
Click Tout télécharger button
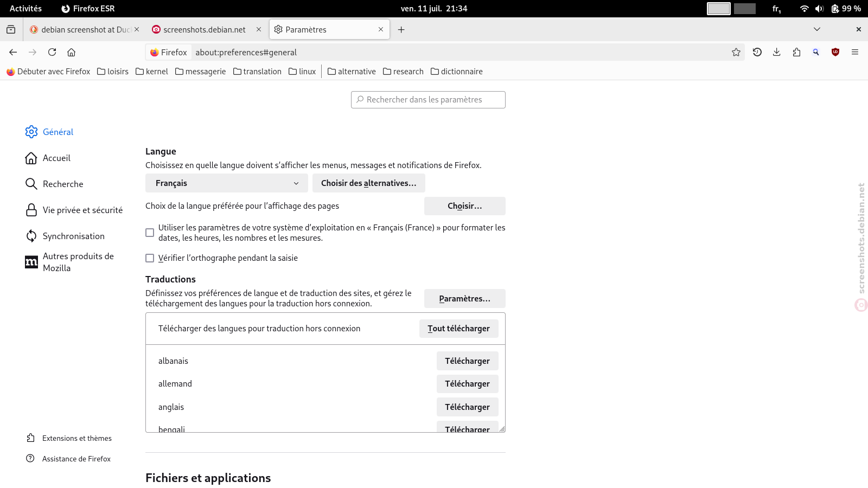pos(459,329)
